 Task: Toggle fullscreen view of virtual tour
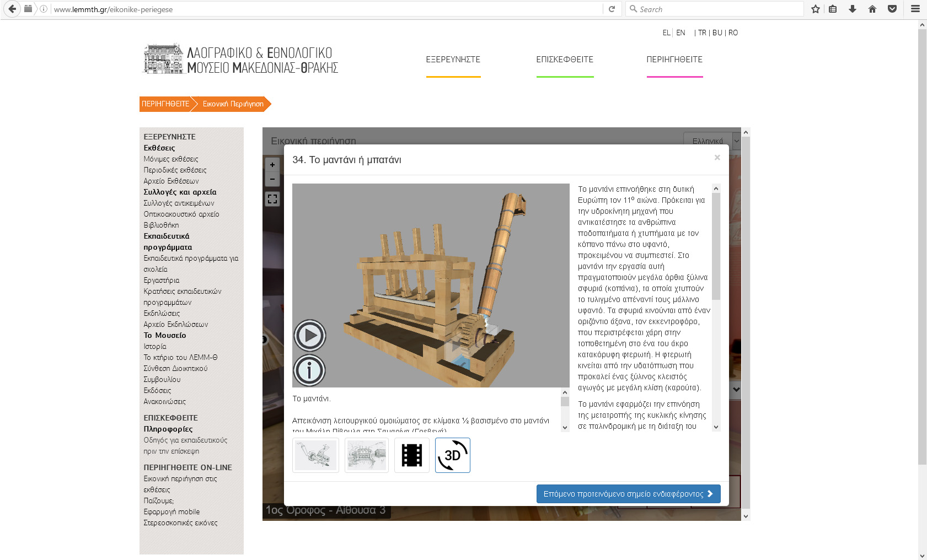click(x=272, y=199)
